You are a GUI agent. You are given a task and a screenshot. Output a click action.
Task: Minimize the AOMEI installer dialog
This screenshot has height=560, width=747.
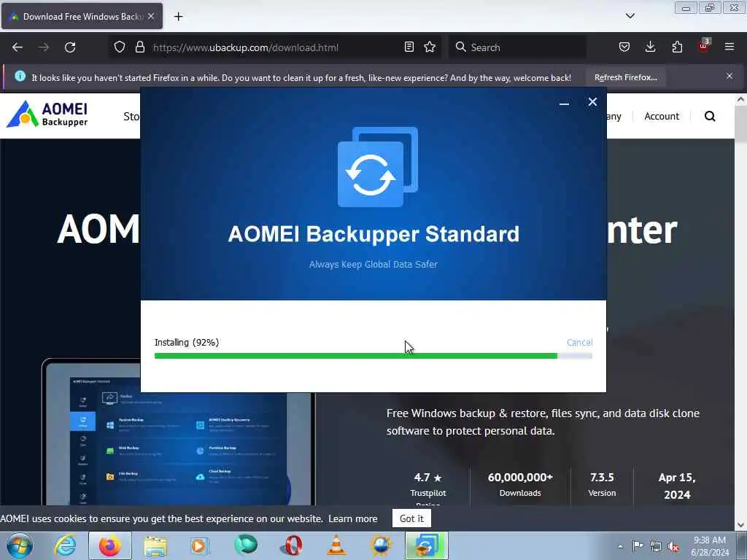(x=564, y=103)
